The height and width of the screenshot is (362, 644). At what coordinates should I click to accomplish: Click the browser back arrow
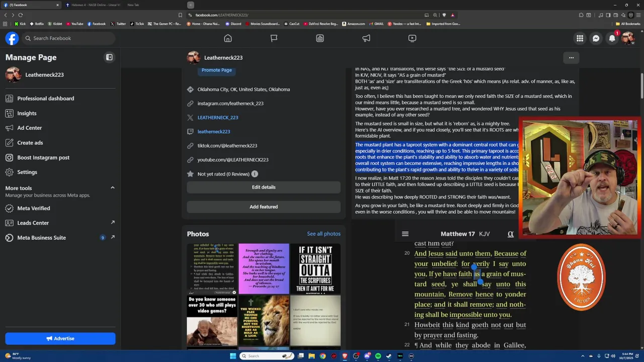pyautogui.click(x=6, y=15)
